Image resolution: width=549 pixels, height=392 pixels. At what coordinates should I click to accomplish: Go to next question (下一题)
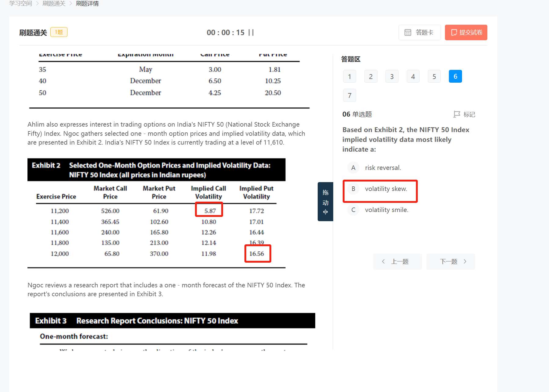450,261
